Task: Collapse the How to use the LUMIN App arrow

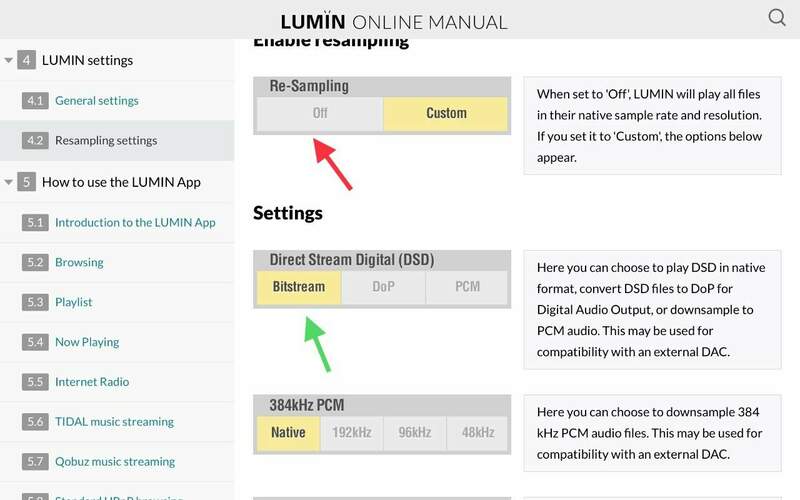Action: [8, 182]
